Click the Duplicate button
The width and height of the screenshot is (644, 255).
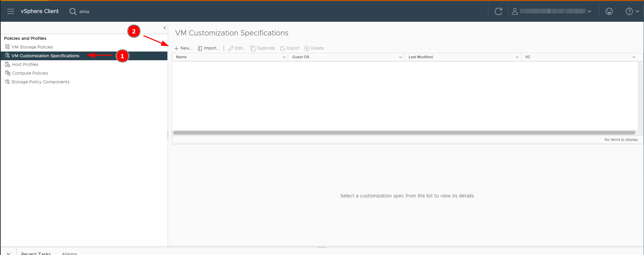click(x=263, y=48)
